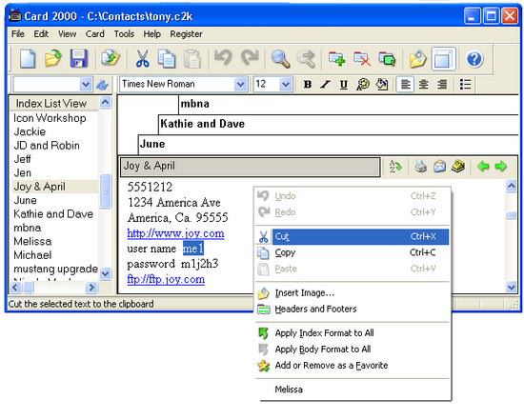This screenshot has width=524, height=420.
Task: Click the index list vertical scrollbar thumb
Action: coord(105,191)
